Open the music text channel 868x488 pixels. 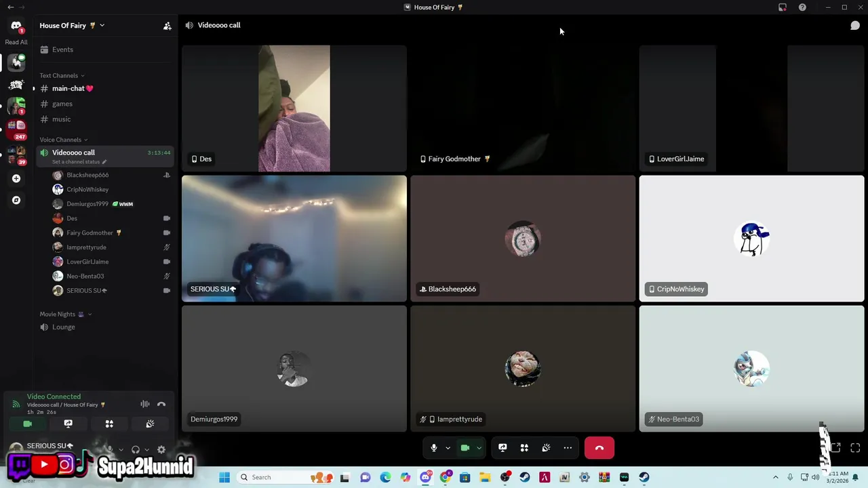click(x=105, y=119)
